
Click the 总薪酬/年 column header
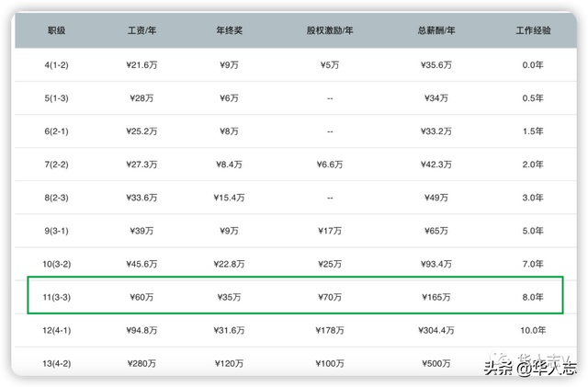pyautogui.click(x=436, y=30)
